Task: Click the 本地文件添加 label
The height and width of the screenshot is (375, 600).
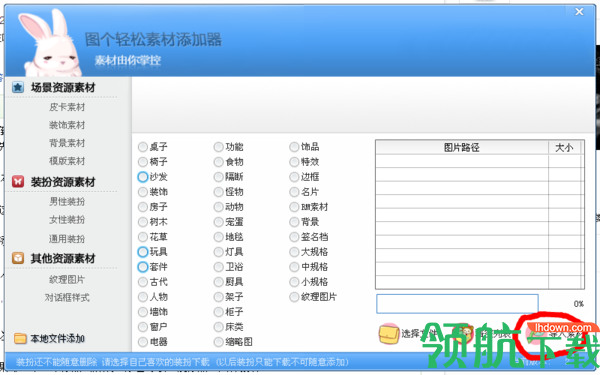Action: pos(57,339)
